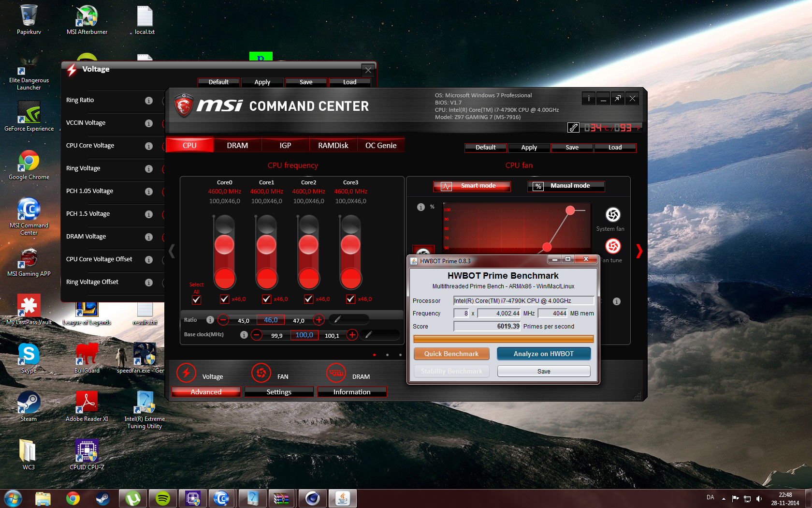Click the Ratio edit pencil icon
Screen dimensions: 812x508
click(x=337, y=319)
